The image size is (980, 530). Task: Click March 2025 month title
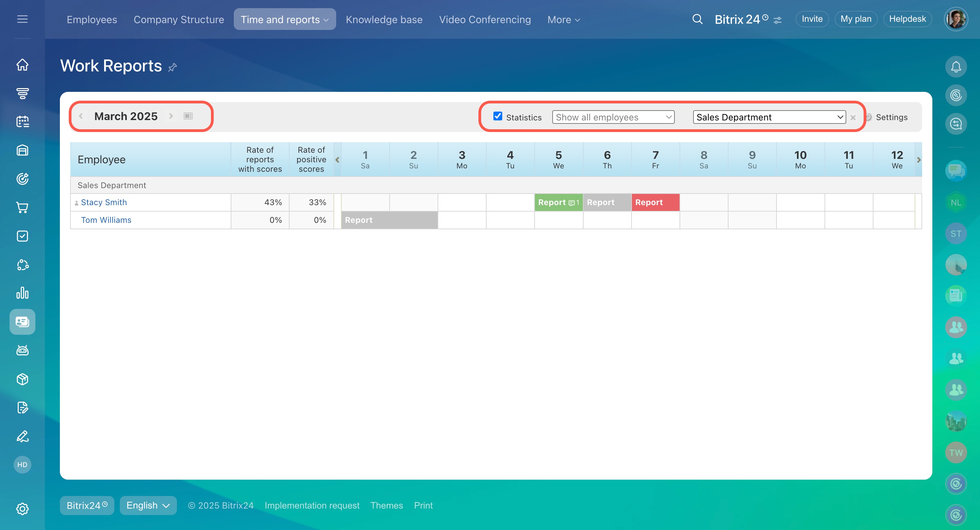click(x=126, y=116)
